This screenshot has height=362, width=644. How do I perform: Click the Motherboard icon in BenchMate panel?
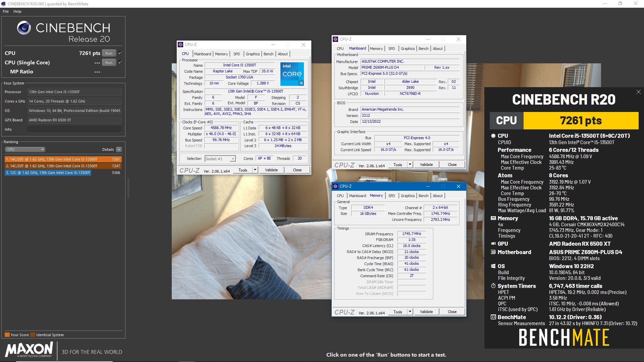point(493,252)
